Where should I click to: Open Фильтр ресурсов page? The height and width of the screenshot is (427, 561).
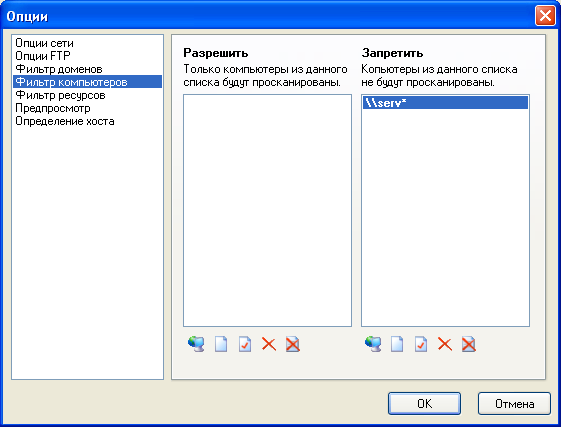coord(60,95)
